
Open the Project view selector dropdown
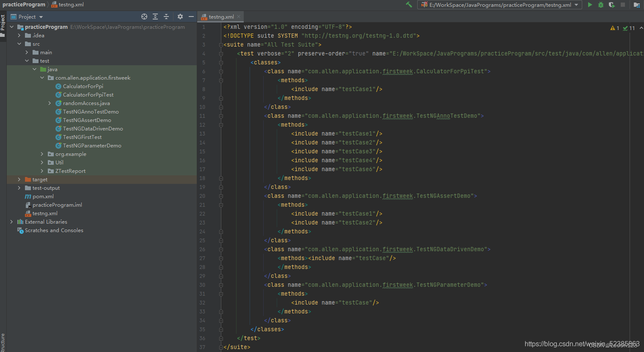coord(27,17)
